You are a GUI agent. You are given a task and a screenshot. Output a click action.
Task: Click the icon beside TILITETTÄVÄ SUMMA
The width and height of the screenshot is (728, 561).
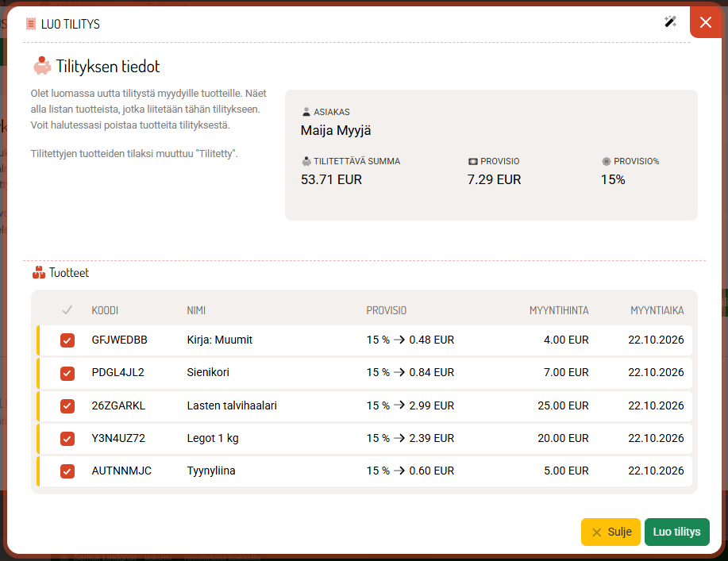tap(306, 162)
